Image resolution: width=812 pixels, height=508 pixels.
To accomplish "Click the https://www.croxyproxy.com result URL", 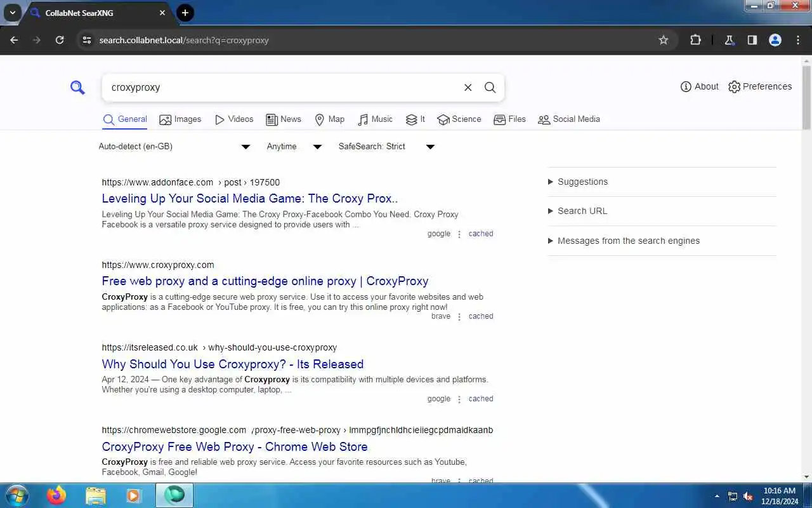I will click(158, 265).
